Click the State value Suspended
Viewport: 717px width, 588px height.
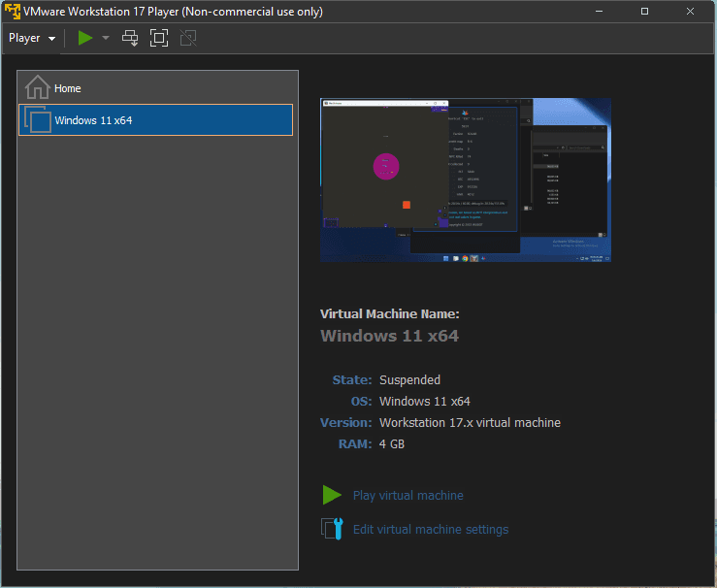pos(409,380)
